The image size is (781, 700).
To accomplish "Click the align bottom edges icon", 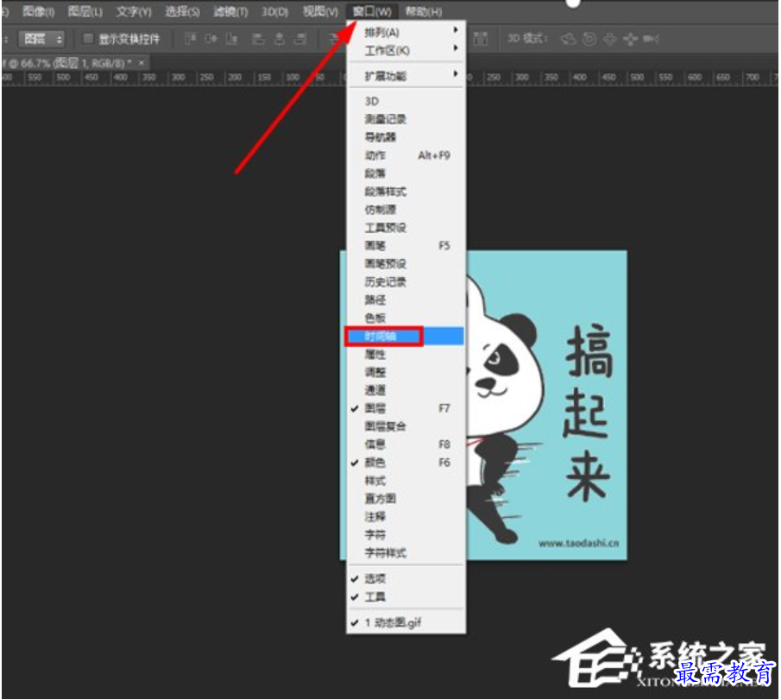I will coord(231,38).
